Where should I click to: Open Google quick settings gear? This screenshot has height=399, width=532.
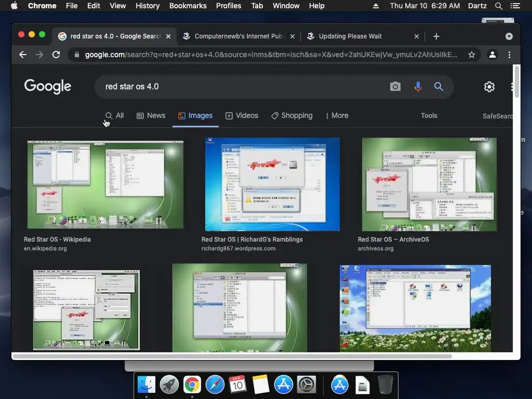tap(489, 87)
